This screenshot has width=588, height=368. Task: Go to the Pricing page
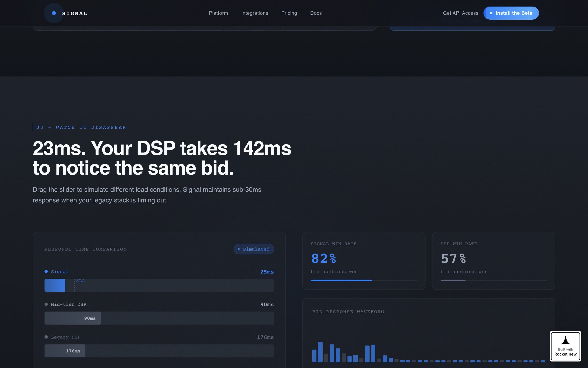289,13
